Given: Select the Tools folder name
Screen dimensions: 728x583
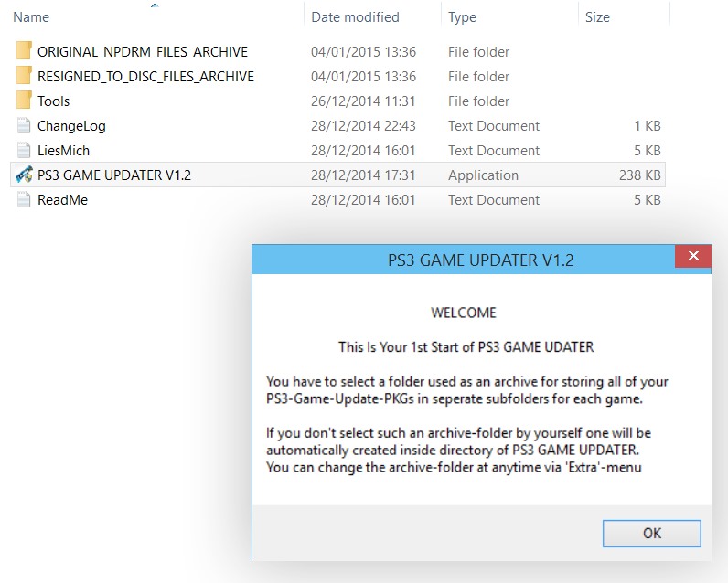Looking at the screenshot, I should pyautogui.click(x=53, y=101).
